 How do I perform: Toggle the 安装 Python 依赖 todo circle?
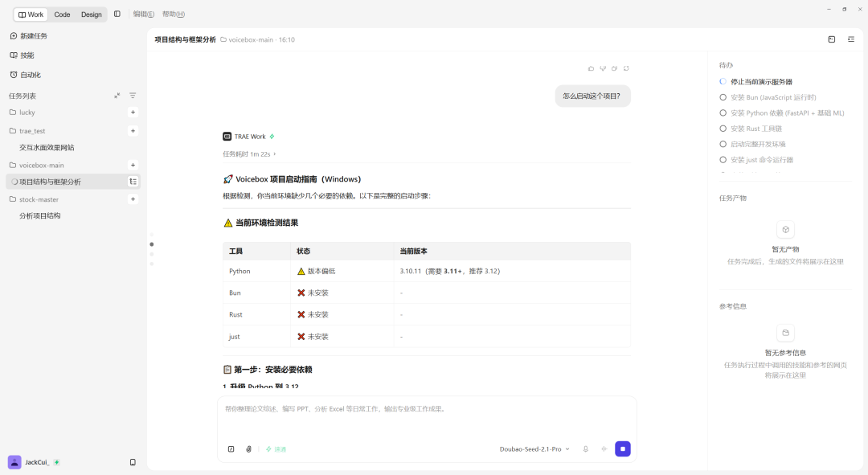coord(723,113)
